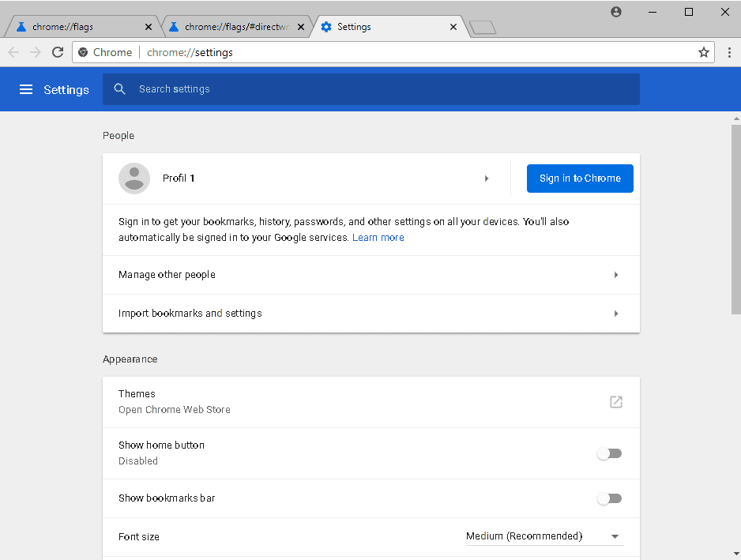Image resolution: width=741 pixels, height=560 pixels.
Task: Switch to the first chrome://flags tab
Action: click(x=79, y=27)
